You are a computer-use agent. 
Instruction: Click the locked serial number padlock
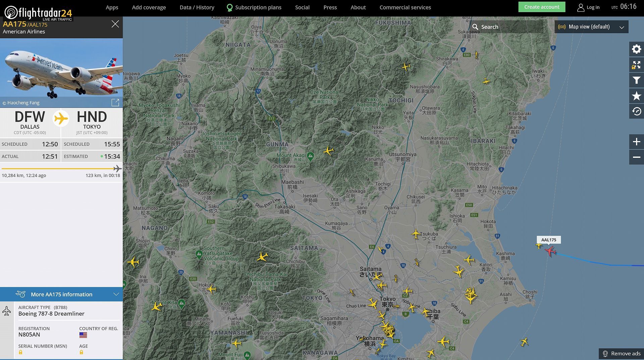click(x=20, y=352)
